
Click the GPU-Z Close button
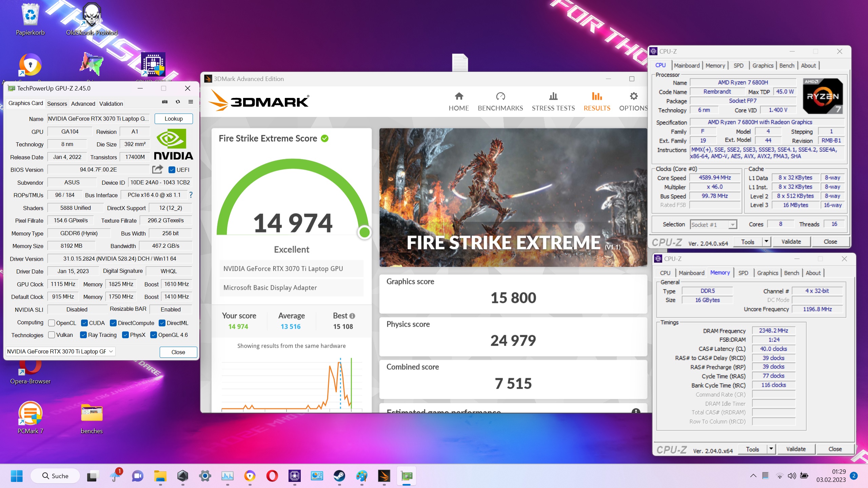(x=178, y=352)
